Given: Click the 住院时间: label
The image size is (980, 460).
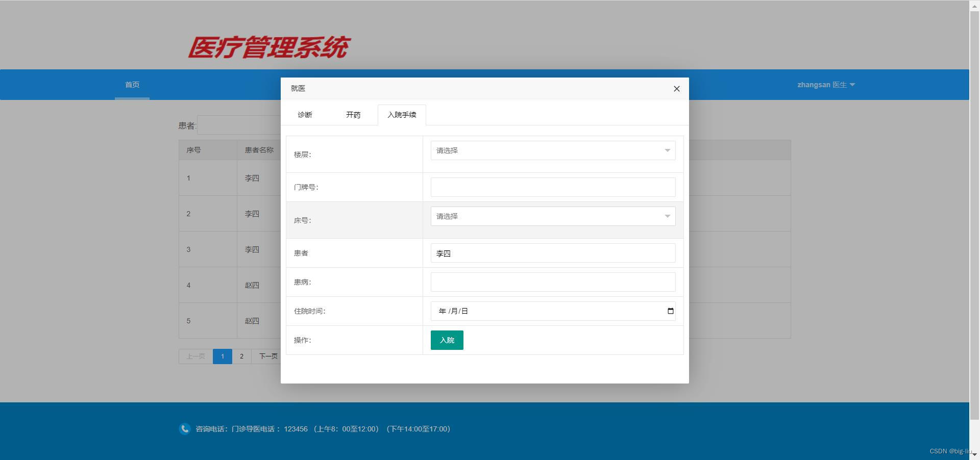Looking at the screenshot, I should tap(309, 311).
